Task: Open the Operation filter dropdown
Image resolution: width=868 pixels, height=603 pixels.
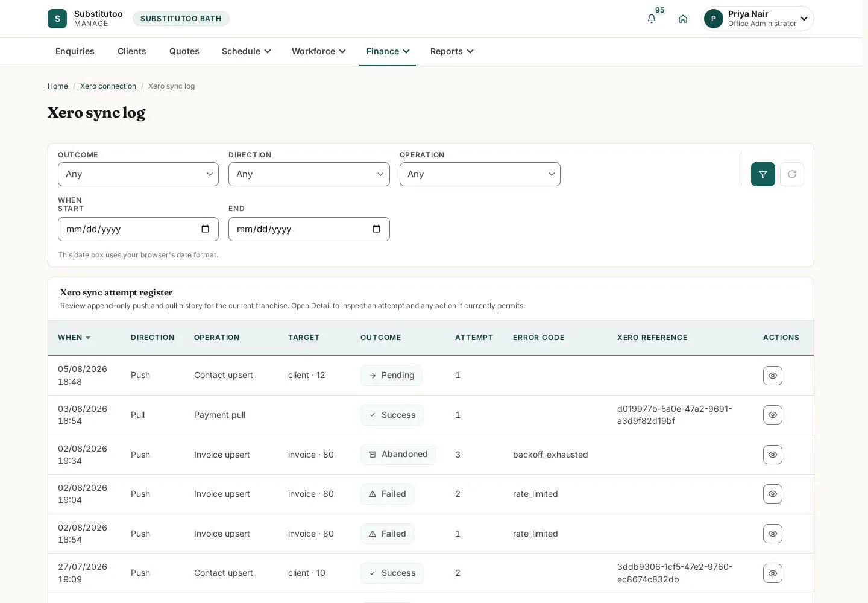Action: click(x=480, y=174)
